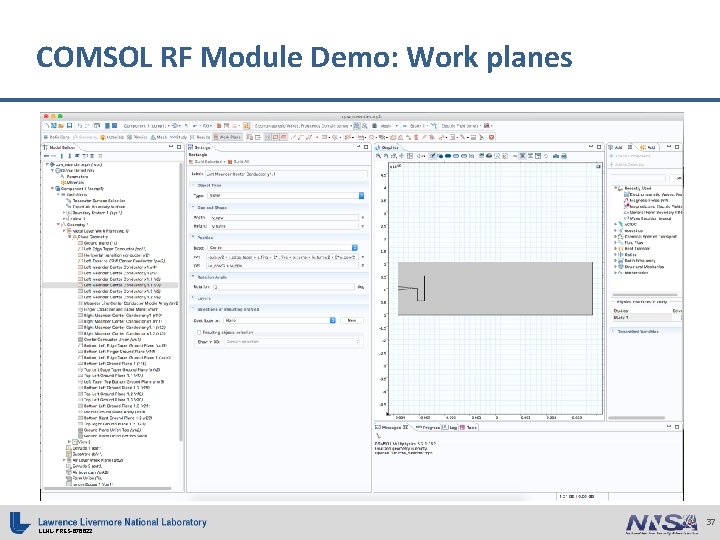Collapse the Position section
The image size is (720, 540).
[x=193, y=237]
